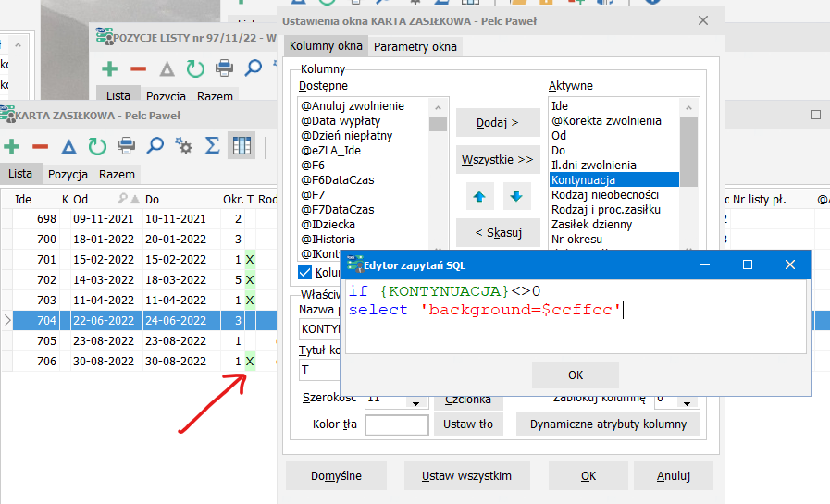Click the refresh icon in KARTA ZASIŁKOWA toolbar
The height and width of the screenshot is (504, 830).
point(97,146)
